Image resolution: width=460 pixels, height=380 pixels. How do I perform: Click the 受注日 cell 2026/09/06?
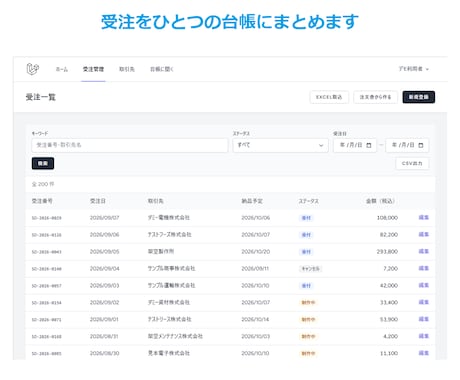[104, 235]
